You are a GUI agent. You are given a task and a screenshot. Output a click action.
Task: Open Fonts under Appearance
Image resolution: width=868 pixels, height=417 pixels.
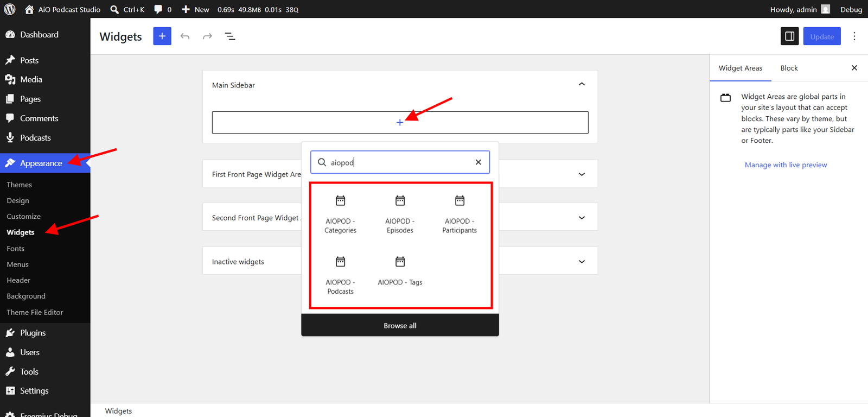(x=16, y=248)
